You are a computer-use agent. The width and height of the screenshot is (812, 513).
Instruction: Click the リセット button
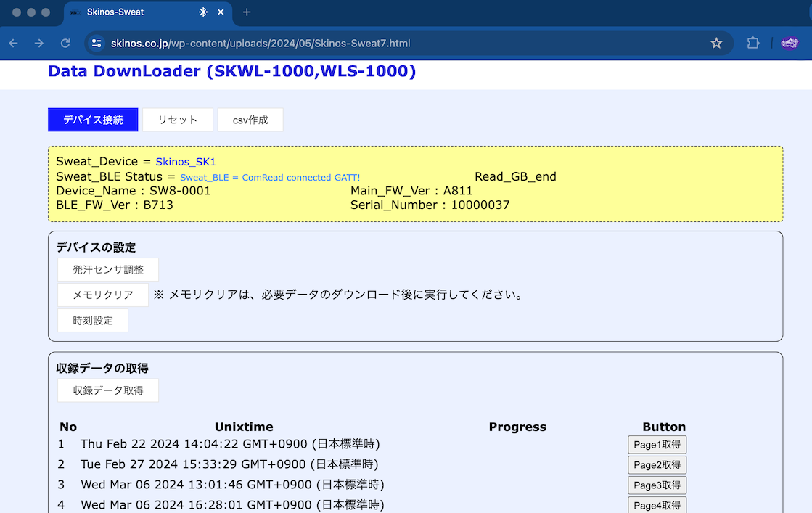[x=178, y=120]
